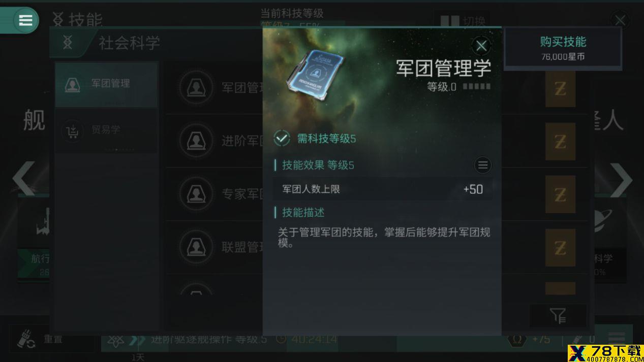Viewport: 644px width, 362px height.
Task: Expand the 技能效果 等级5 section
Action: (318, 165)
